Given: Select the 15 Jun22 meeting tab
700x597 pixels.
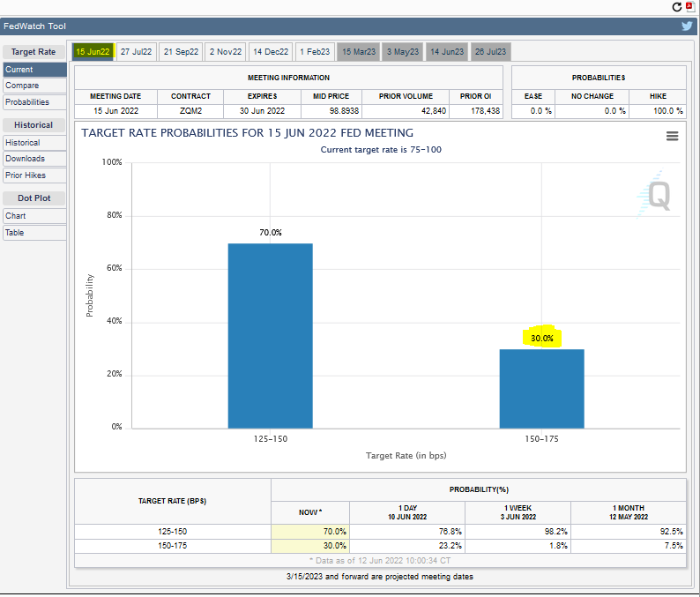Looking at the screenshot, I should (x=93, y=52).
